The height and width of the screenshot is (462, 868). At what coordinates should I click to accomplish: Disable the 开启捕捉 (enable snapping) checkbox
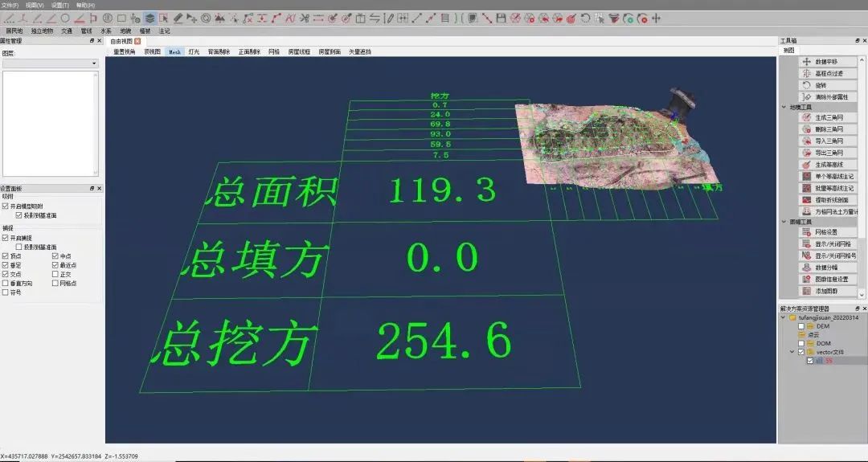[x=6, y=238]
